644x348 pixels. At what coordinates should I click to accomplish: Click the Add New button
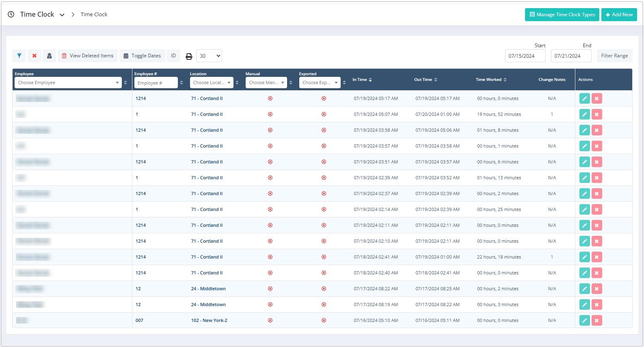point(619,15)
